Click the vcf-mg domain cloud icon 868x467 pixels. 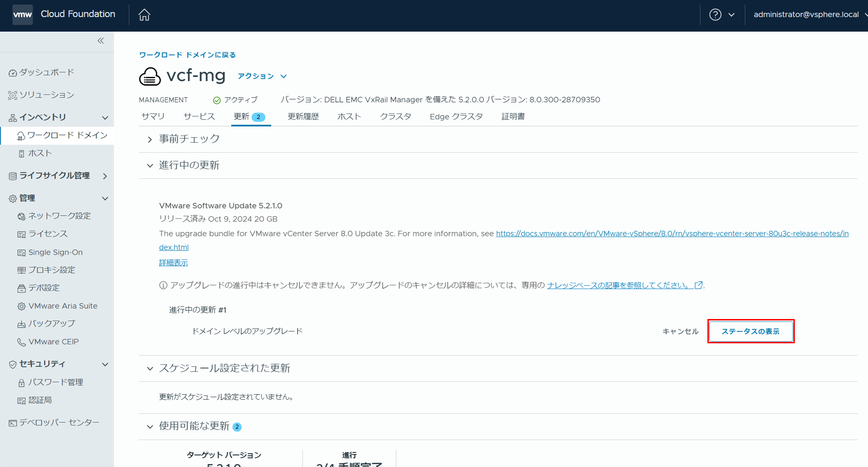[x=150, y=76]
